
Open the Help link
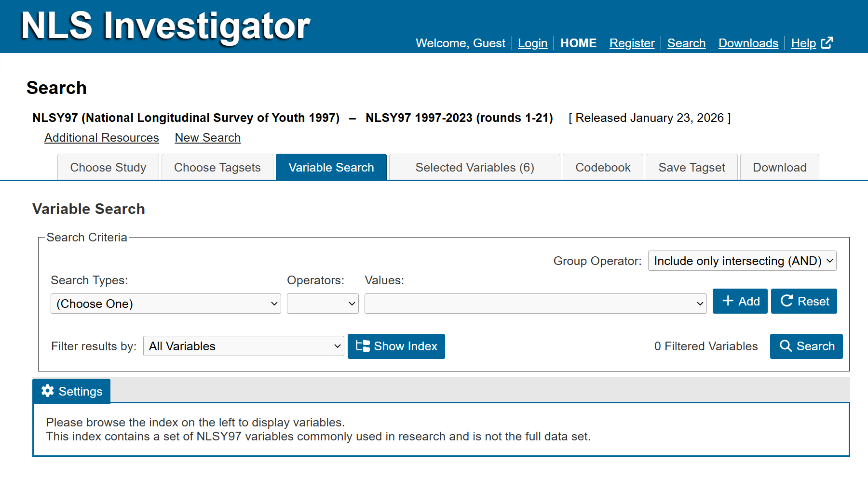click(803, 43)
